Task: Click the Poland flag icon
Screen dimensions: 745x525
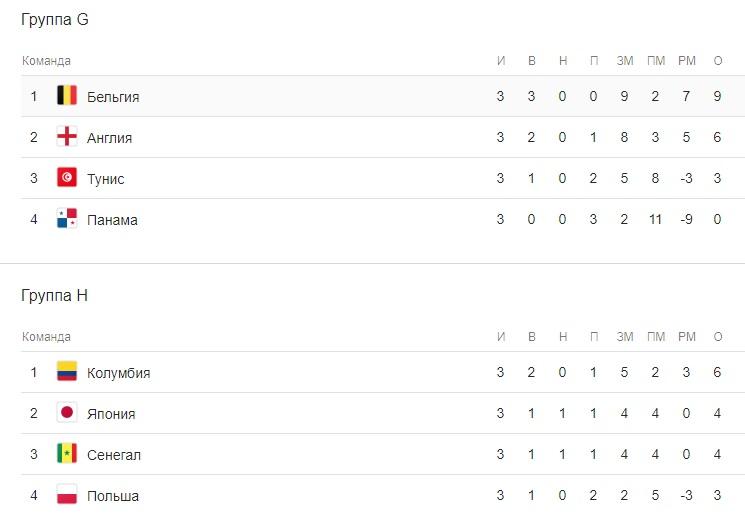Action: click(67, 495)
